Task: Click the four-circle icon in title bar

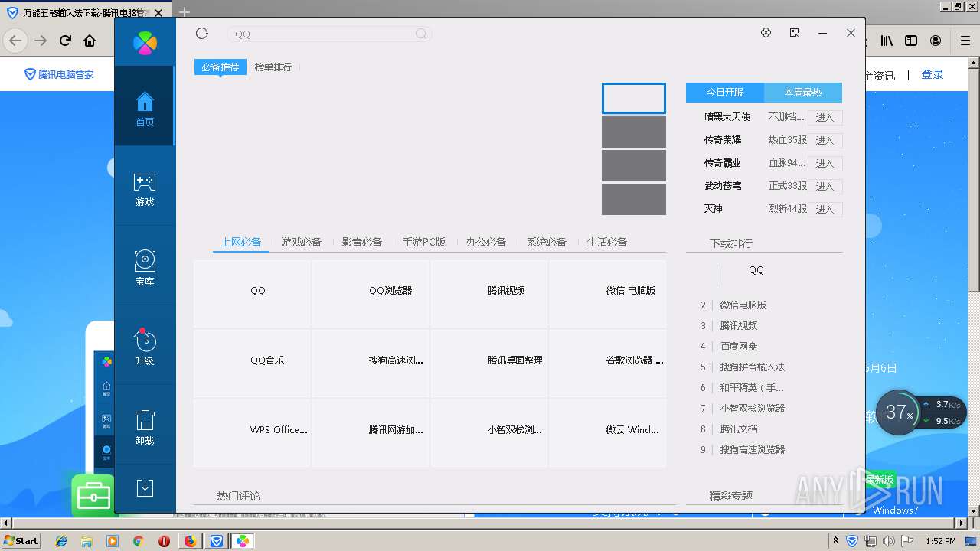Action: [x=766, y=33]
